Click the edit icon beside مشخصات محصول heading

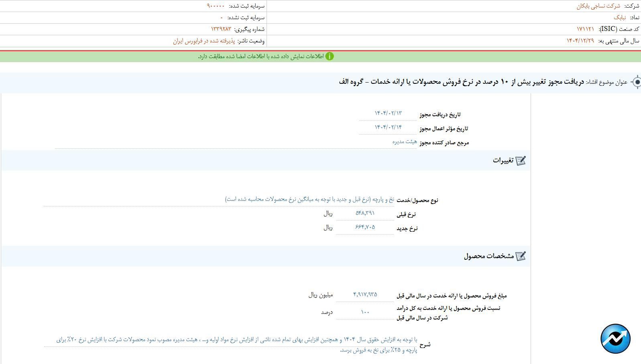pyautogui.click(x=521, y=256)
